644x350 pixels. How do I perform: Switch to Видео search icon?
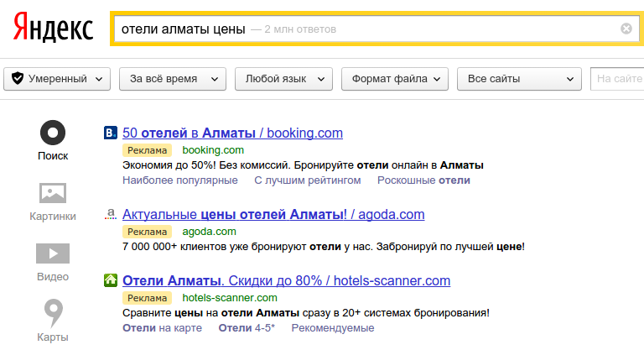[53, 253]
